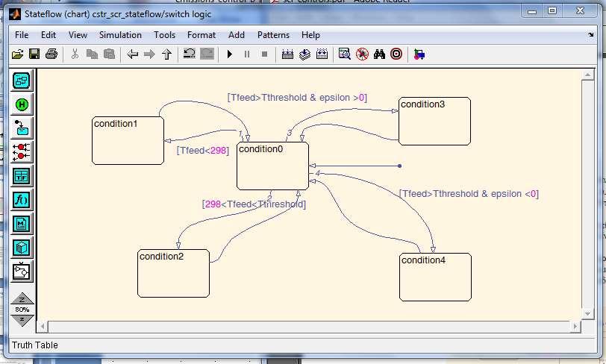Viewport: 606px width, 364px height.
Task: Click the default transition source dot
Action: tap(399, 166)
